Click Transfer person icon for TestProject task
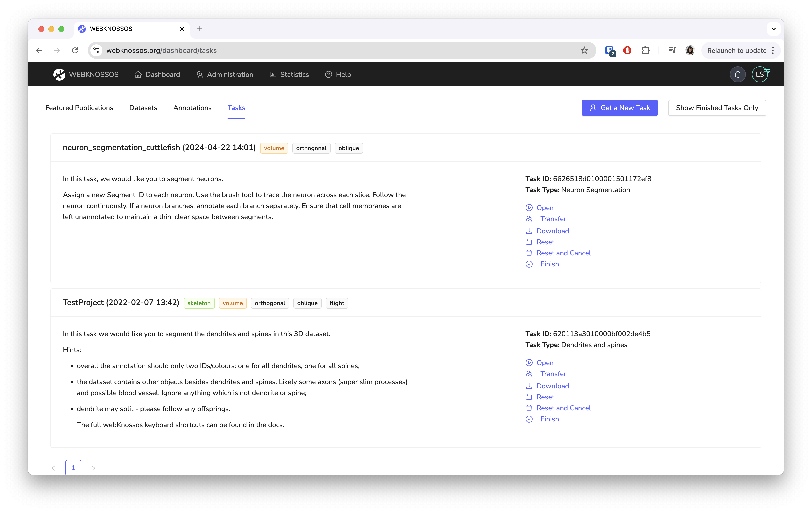The image size is (812, 512). pyautogui.click(x=529, y=374)
